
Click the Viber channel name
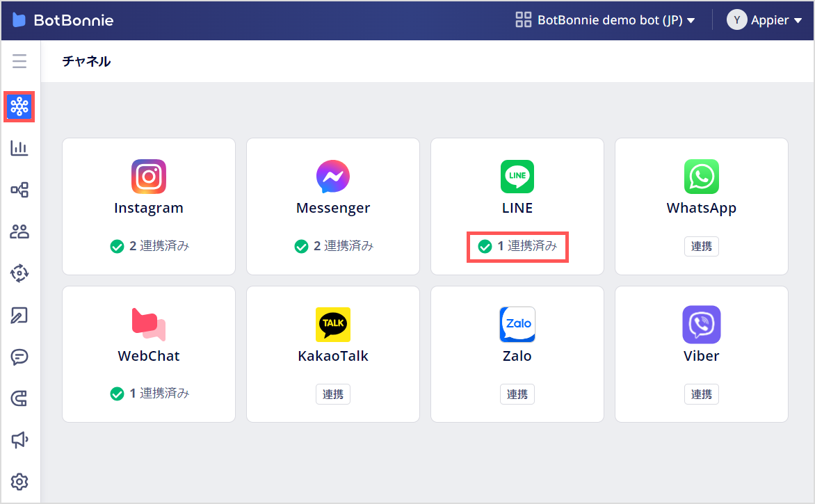click(x=702, y=356)
